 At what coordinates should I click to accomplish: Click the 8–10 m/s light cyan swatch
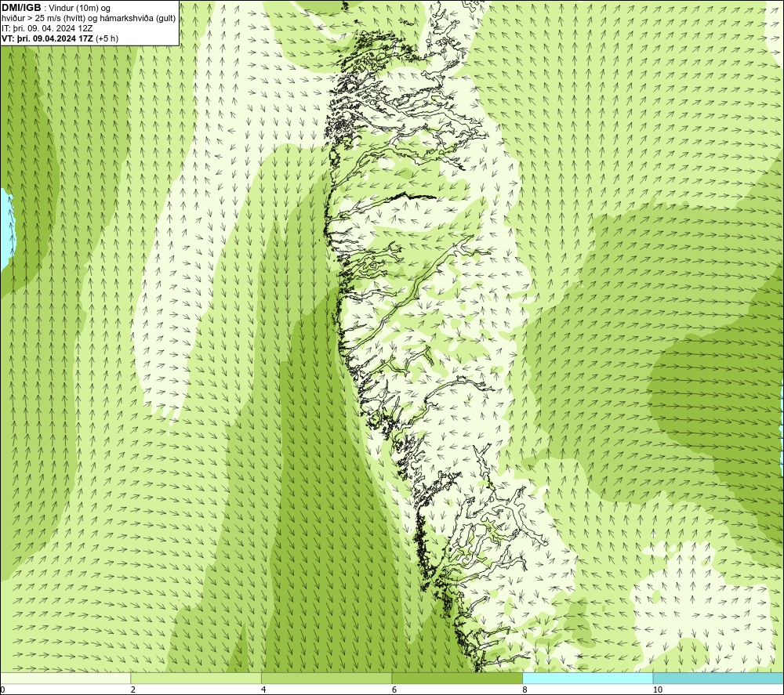[x=587, y=678]
